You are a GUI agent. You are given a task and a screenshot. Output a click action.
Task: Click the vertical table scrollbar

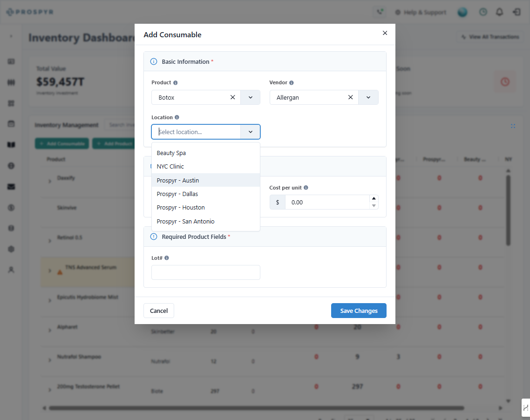click(x=508, y=210)
